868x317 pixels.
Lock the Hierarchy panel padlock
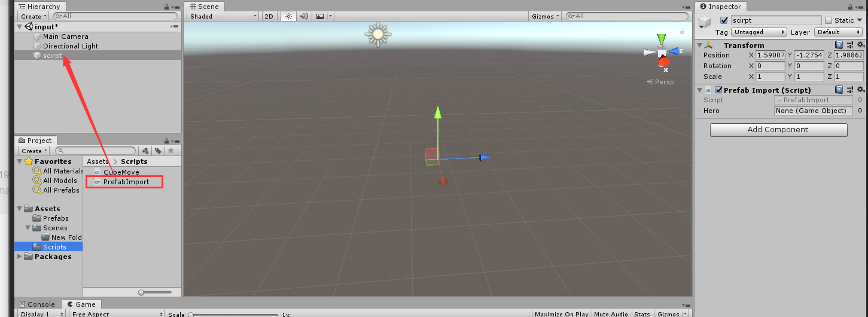[x=166, y=7]
